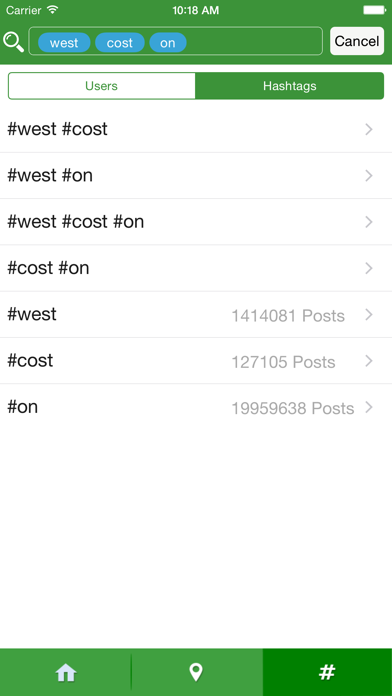Select the 'on' search token
392x696 pixels.
coord(168,43)
